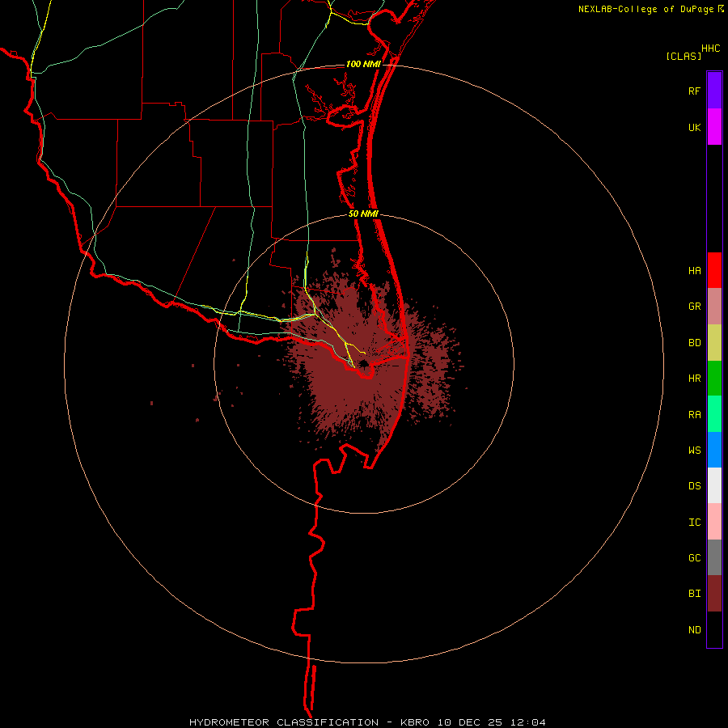This screenshot has height=728, width=728.
Task: Click the BI dark-red legend swatch
Action: click(714, 594)
